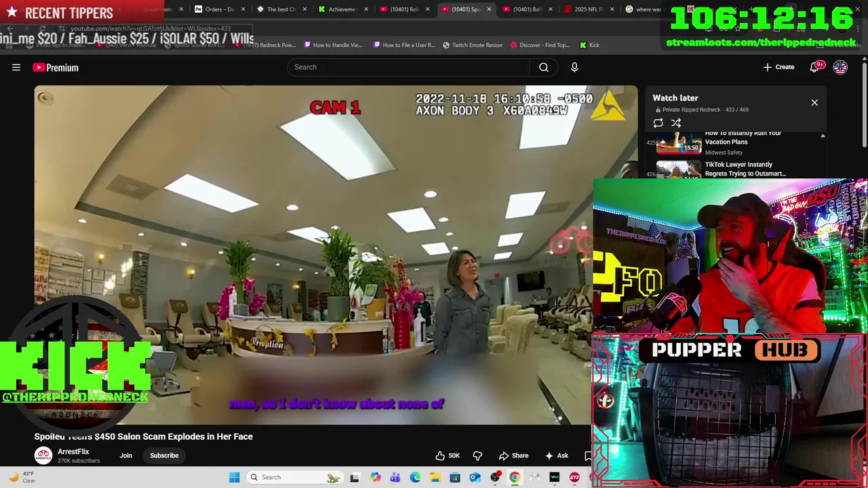
Task: Open 'How To Instantly Ruin Your Vacation Plans' video
Action: click(743, 138)
